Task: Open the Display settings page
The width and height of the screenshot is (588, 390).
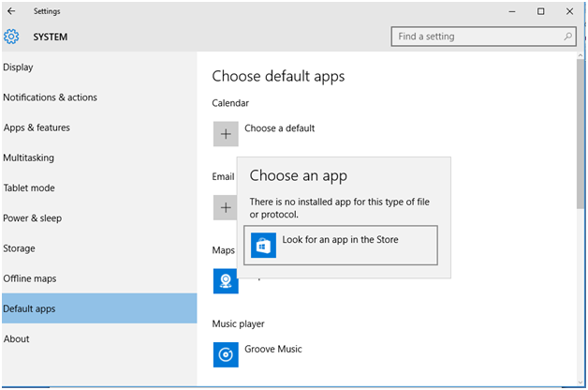Action: point(18,67)
